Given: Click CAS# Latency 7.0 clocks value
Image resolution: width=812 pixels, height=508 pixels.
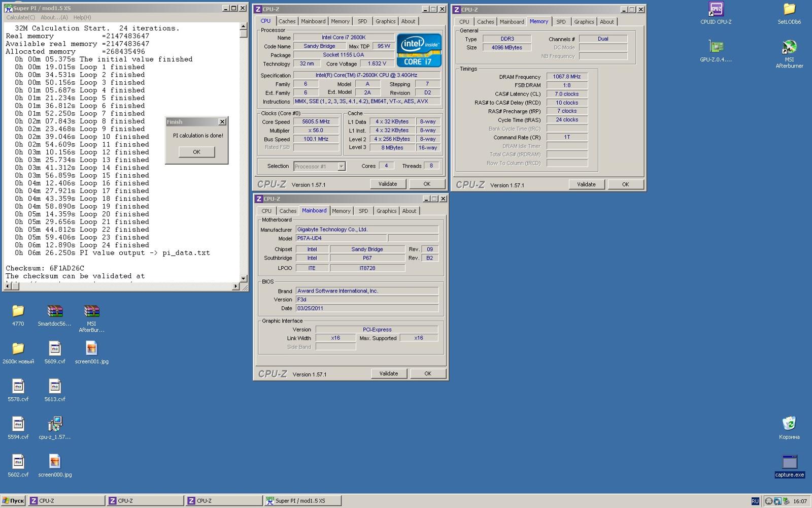Looking at the screenshot, I should [567, 94].
